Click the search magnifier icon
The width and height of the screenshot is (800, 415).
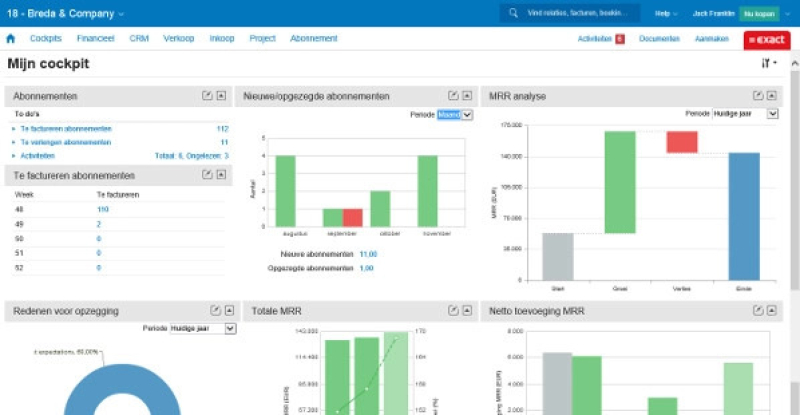(x=513, y=13)
